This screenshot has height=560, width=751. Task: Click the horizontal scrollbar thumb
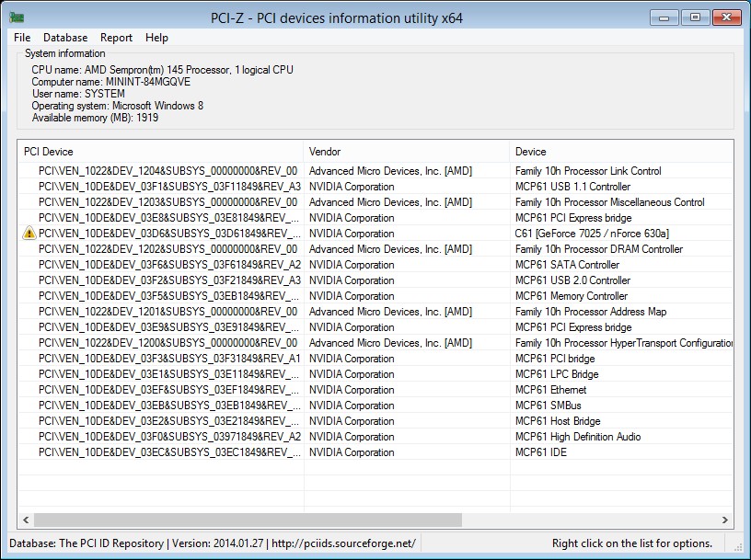click(248, 520)
